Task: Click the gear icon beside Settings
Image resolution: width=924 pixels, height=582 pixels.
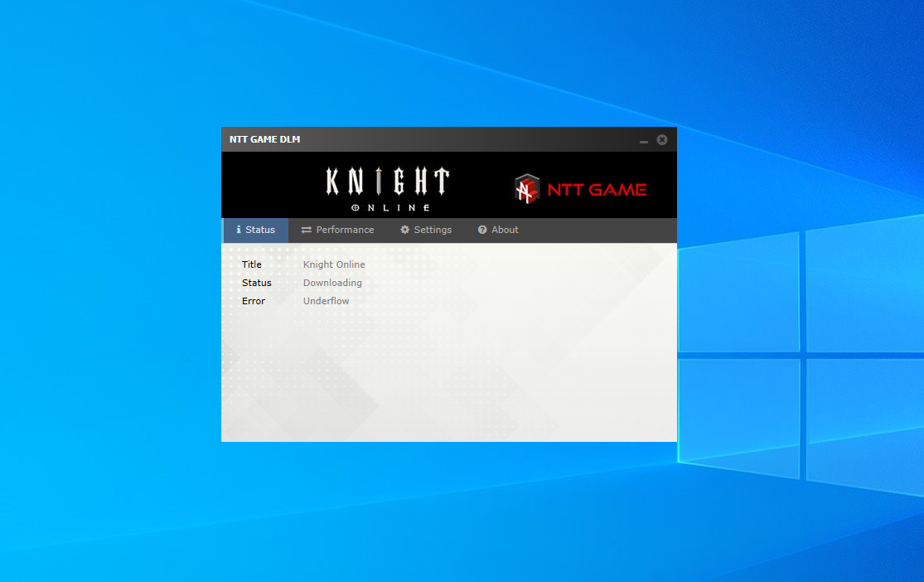Action: (x=405, y=230)
